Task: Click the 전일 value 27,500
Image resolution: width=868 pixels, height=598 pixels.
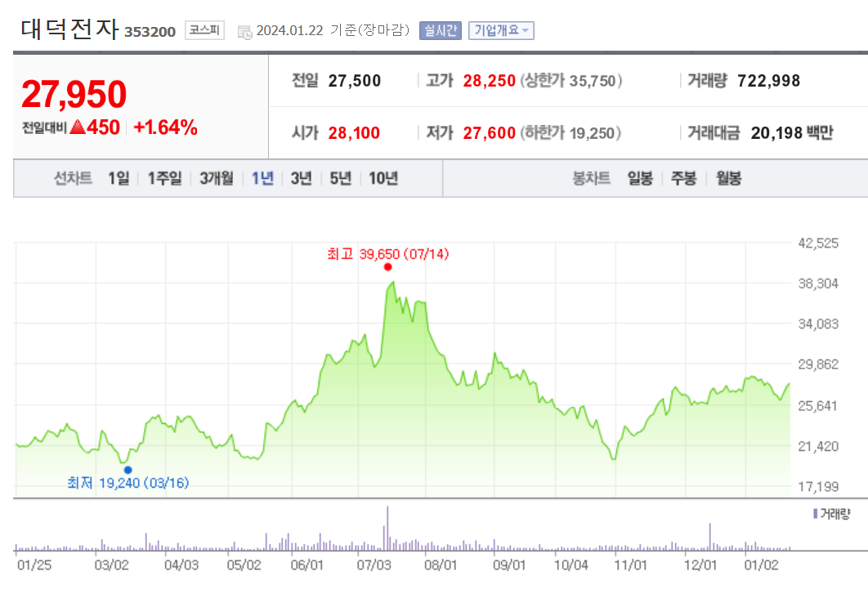Action: pos(354,81)
